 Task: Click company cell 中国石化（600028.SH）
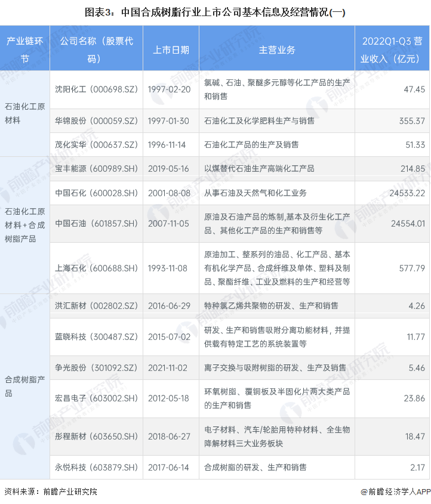(96, 193)
